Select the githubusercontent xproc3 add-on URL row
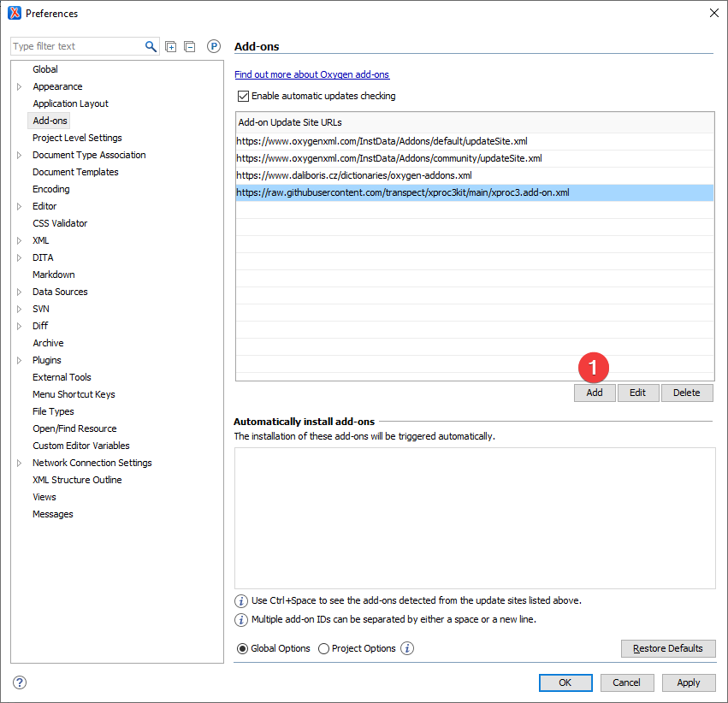Screen dimensions: 728x703 (475, 193)
